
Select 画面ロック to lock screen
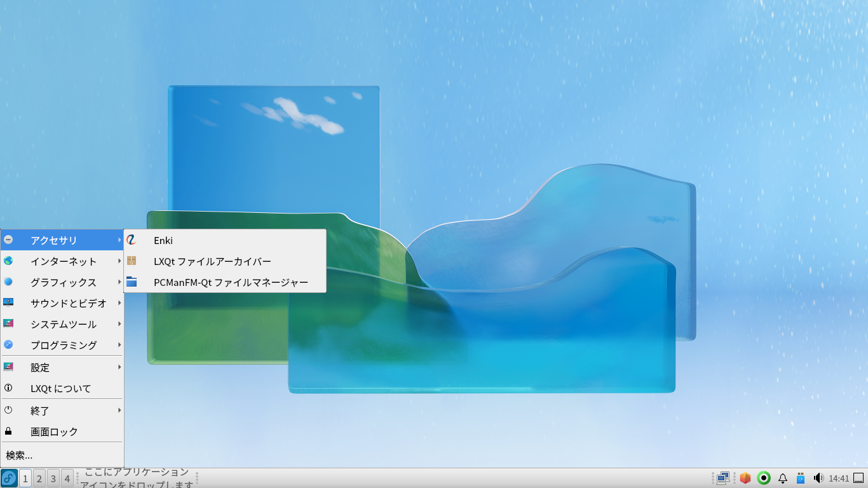[62, 431]
